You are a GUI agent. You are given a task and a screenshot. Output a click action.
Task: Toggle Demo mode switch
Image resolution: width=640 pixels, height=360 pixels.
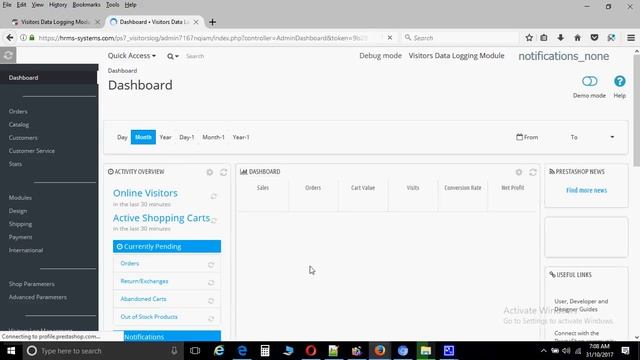(x=589, y=81)
